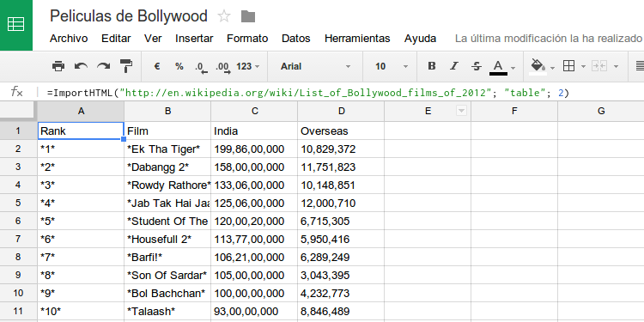This screenshot has width=644, height=322.
Task: Open the font size 10 dropdown
Action: tap(391, 66)
